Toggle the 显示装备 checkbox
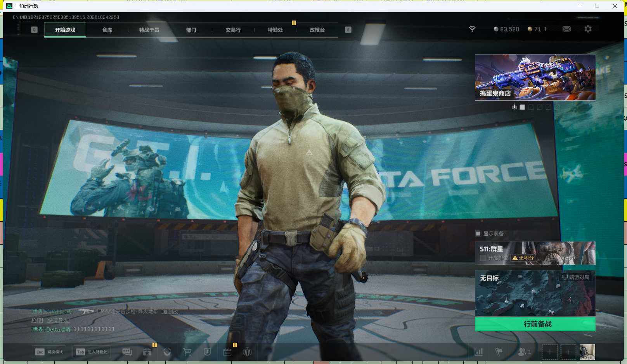The height and width of the screenshot is (364, 627). (478, 233)
